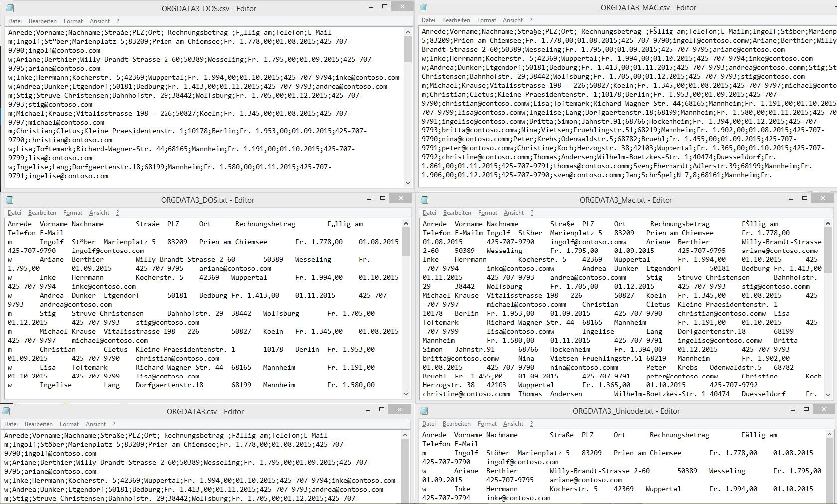Viewport: 837px width, 504px height.
Task: Maximize the ORGDATA3_DOS.csv editor window
Action: (384, 7)
